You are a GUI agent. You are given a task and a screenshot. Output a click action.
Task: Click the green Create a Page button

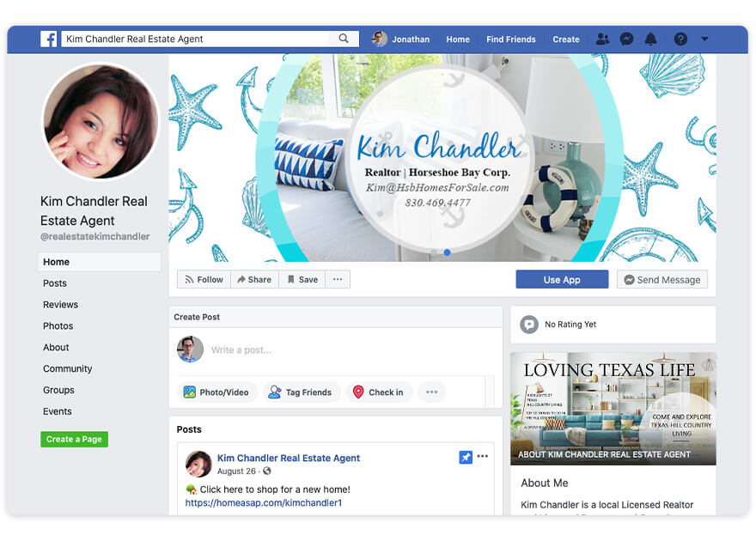click(x=74, y=439)
